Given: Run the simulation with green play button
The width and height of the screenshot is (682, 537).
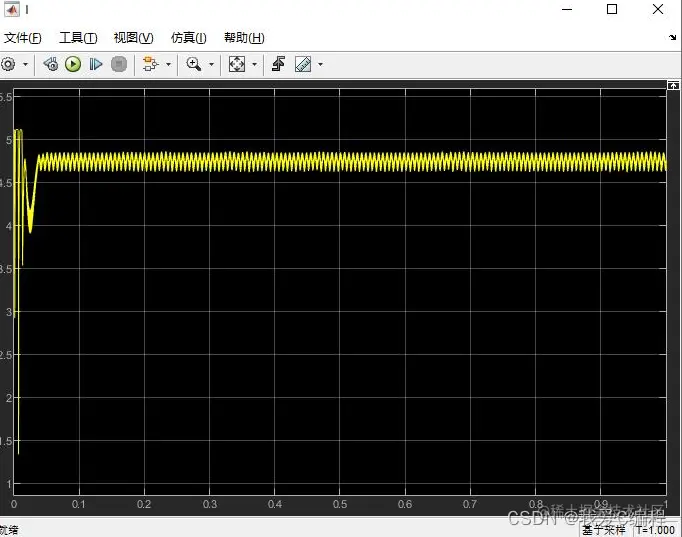Looking at the screenshot, I should [x=73, y=64].
